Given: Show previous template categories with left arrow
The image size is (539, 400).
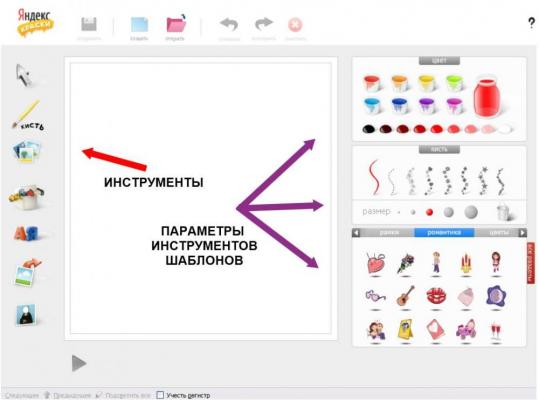Looking at the screenshot, I should point(356,233).
